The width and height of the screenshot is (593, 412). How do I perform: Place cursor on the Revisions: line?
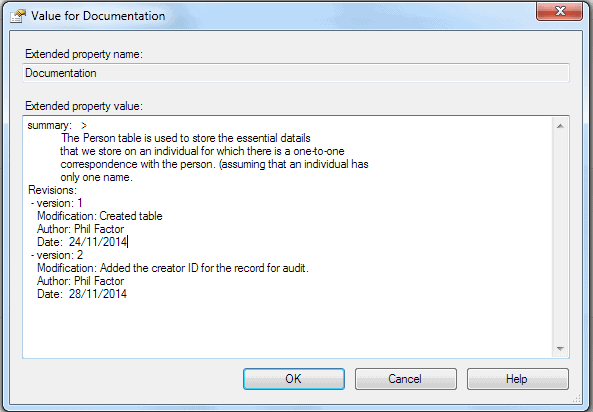pos(52,190)
